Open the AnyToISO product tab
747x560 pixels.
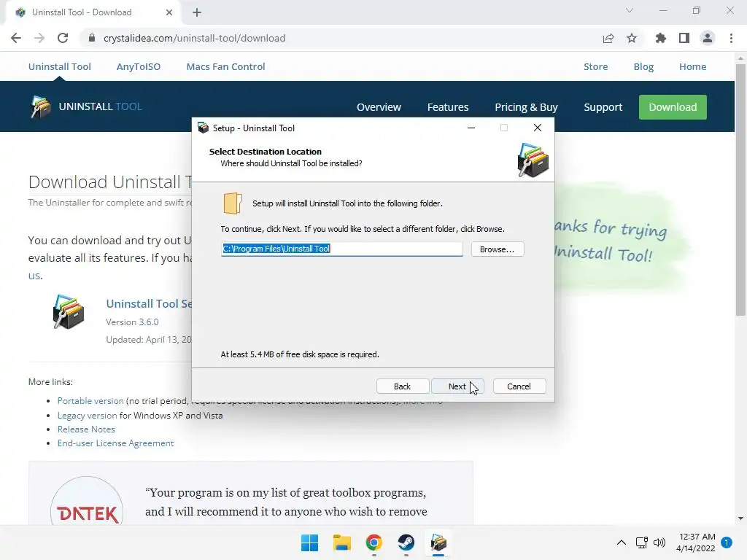pos(139,66)
